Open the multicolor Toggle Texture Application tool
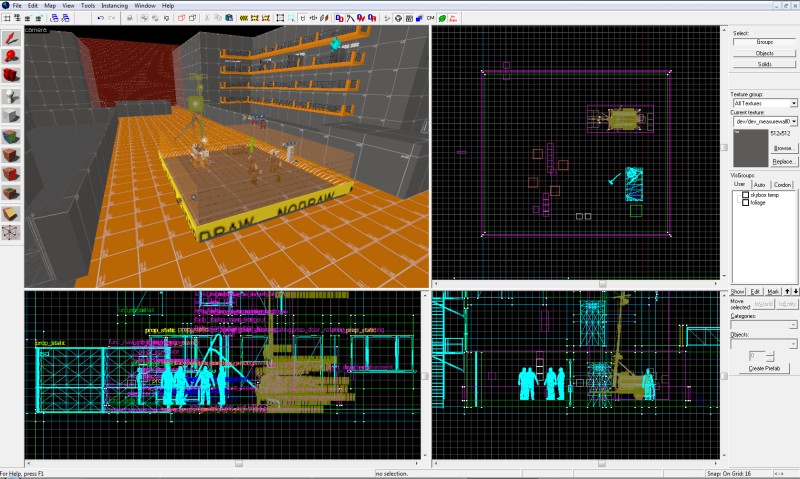Image resolution: width=800 pixels, height=479 pixels. [11, 136]
